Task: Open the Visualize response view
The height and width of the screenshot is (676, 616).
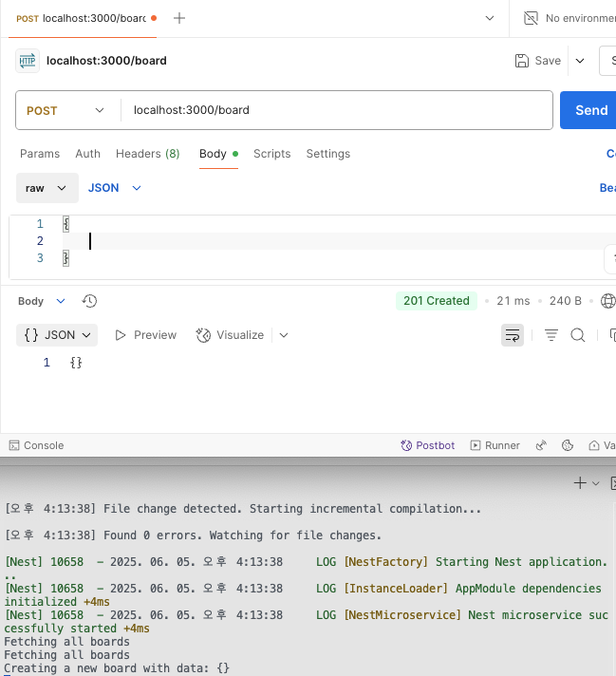Action: point(230,335)
